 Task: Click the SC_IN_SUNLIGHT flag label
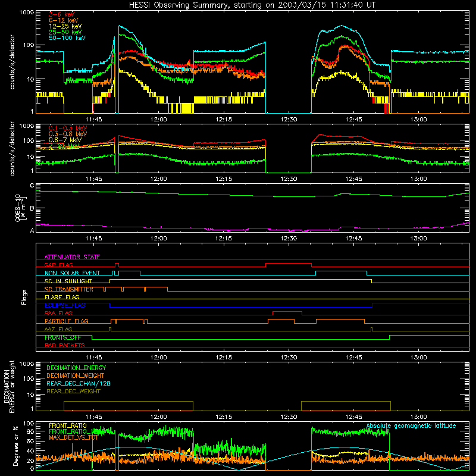[68, 281]
